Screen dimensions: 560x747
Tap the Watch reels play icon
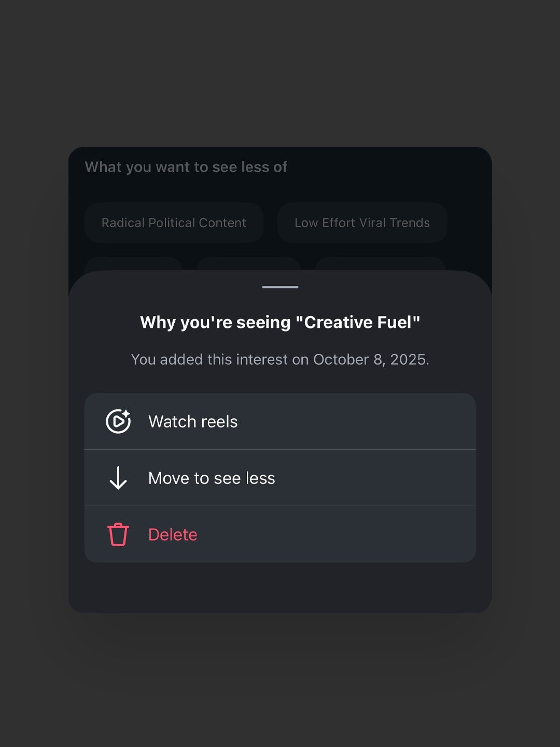(118, 421)
